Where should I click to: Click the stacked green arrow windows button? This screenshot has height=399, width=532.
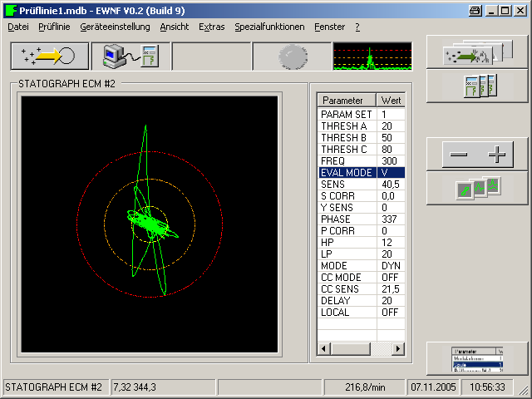(477, 52)
